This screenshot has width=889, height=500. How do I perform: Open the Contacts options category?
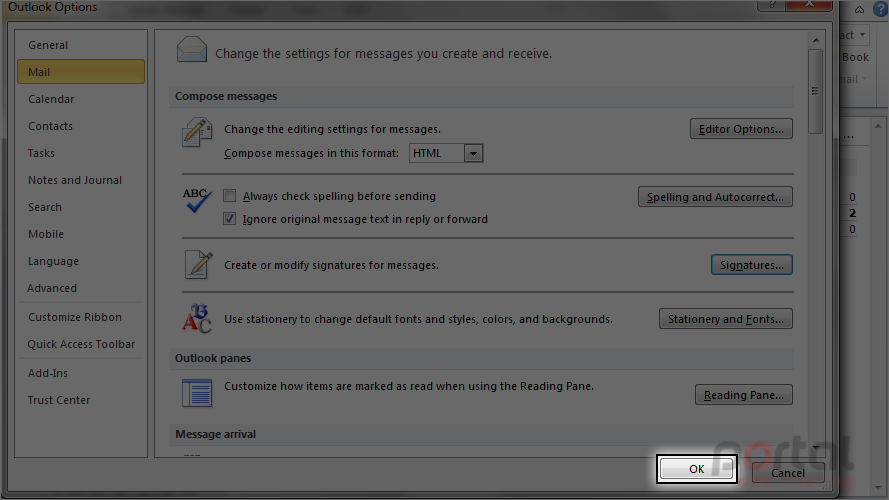point(81,126)
